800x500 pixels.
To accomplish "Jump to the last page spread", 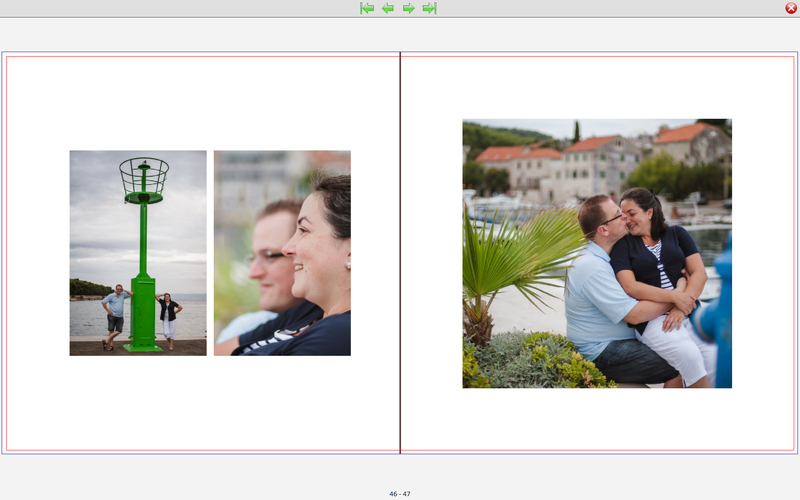I will click(x=429, y=8).
